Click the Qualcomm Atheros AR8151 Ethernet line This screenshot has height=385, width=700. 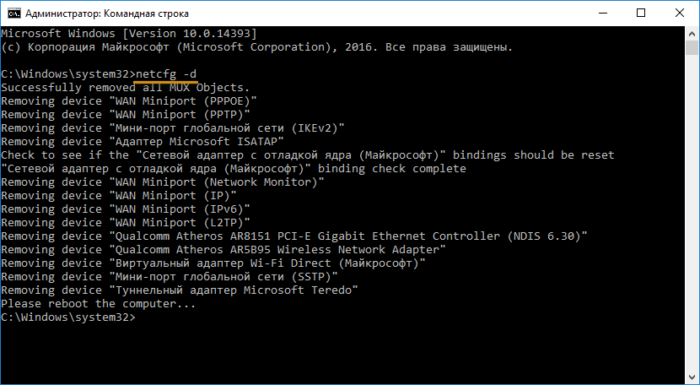point(294,236)
